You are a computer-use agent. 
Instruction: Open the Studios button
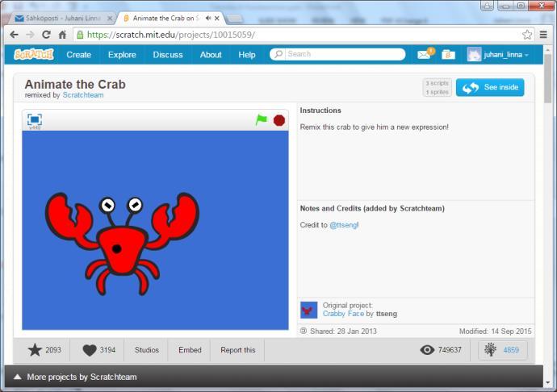coord(147,350)
